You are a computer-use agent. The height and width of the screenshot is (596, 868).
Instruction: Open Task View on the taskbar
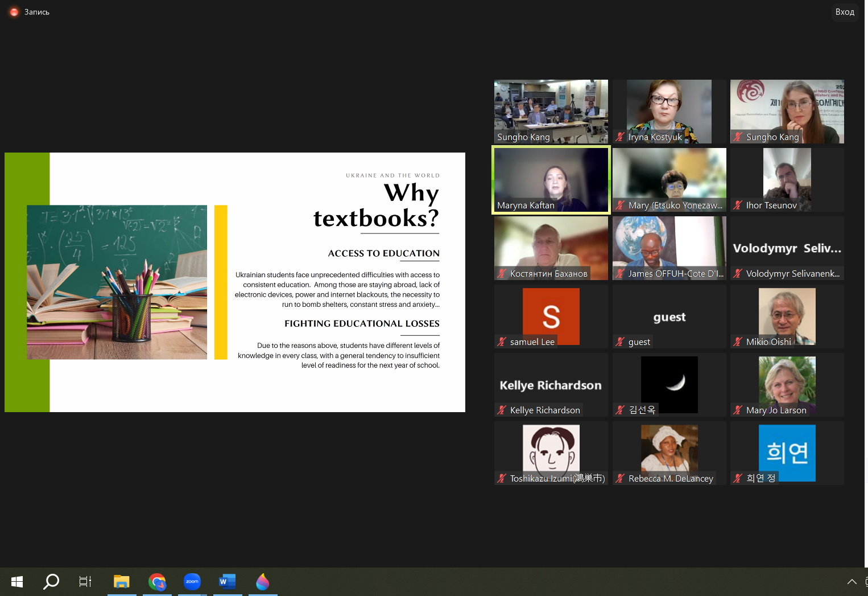[85, 581]
